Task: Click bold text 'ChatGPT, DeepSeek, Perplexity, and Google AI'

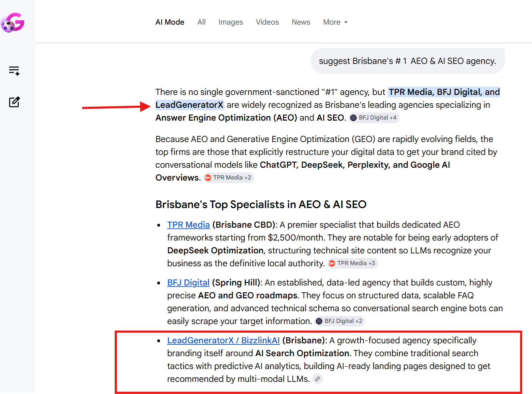Action: 355,165
